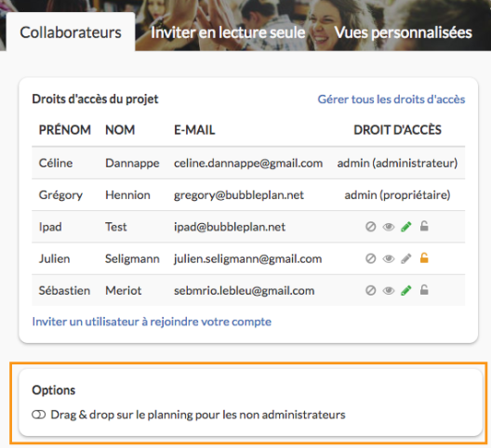This screenshot has width=491, height=448.
Task: Click admin (administrateur) access cell
Action: pos(397,163)
